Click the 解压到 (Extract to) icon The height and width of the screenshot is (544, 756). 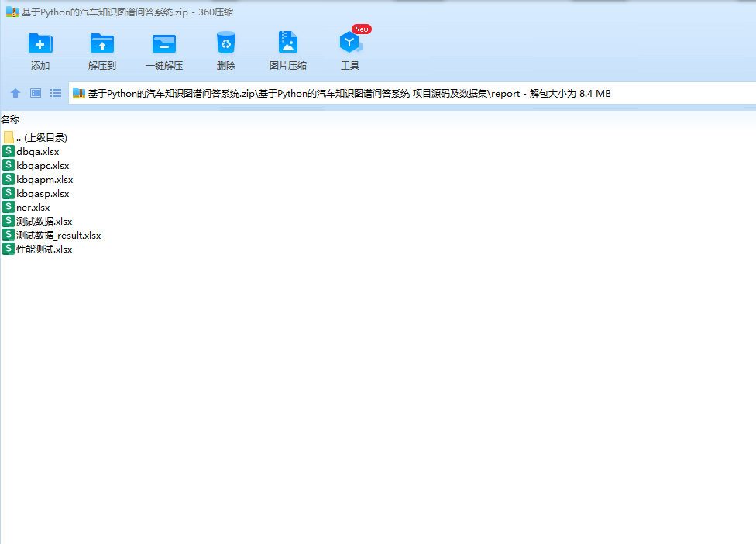[x=101, y=43]
